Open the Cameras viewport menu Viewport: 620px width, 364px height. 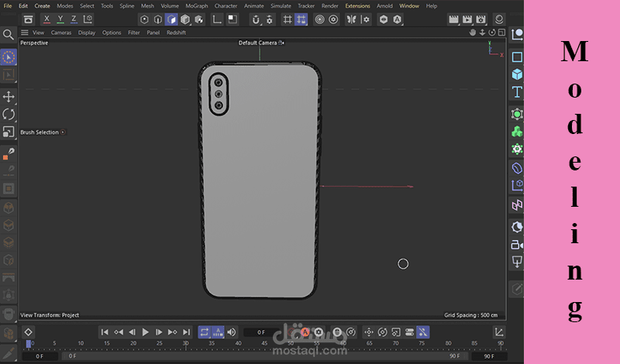pyautogui.click(x=61, y=33)
